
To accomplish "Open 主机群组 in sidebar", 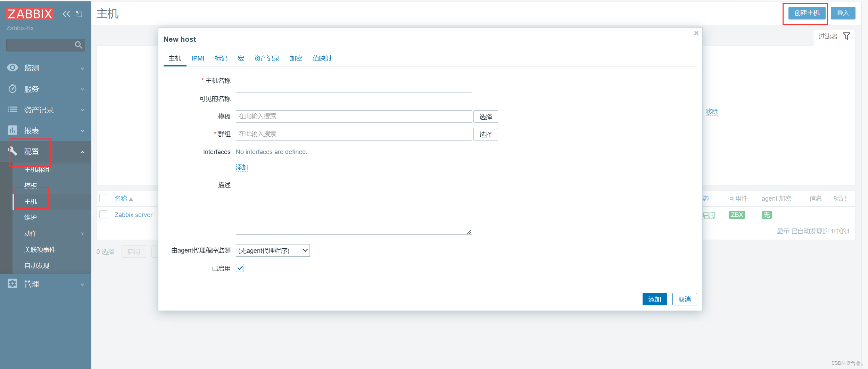I will click(x=37, y=169).
